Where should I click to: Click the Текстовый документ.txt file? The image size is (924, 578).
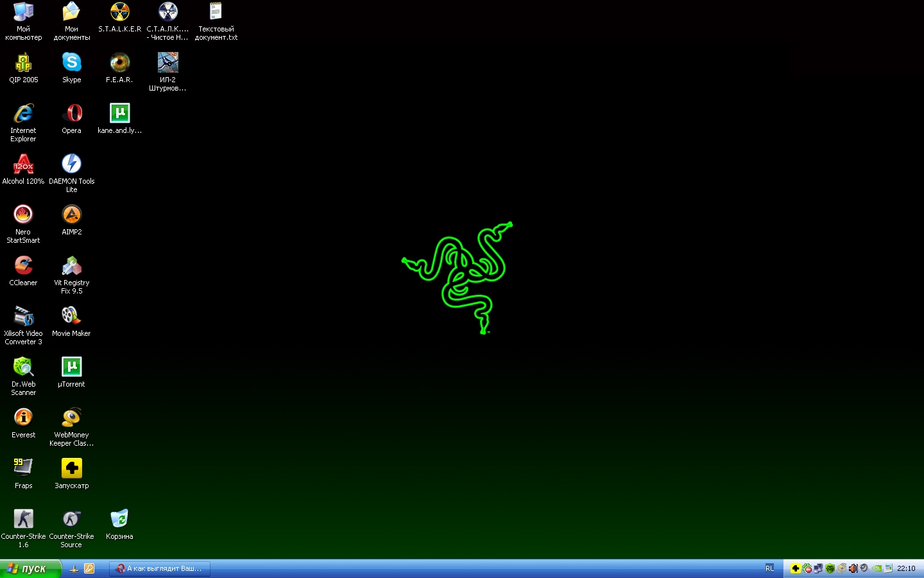coord(216,12)
